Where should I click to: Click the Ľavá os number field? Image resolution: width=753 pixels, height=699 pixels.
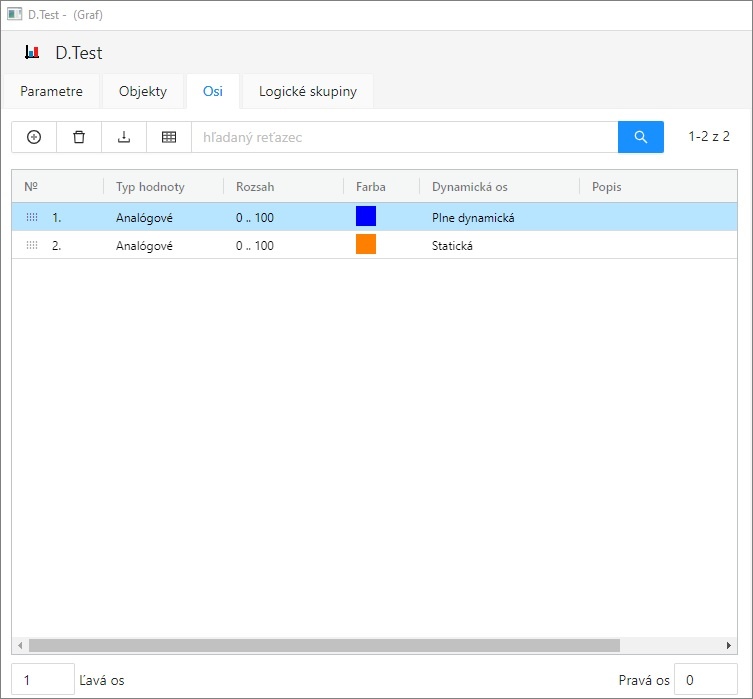click(x=43, y=680)
